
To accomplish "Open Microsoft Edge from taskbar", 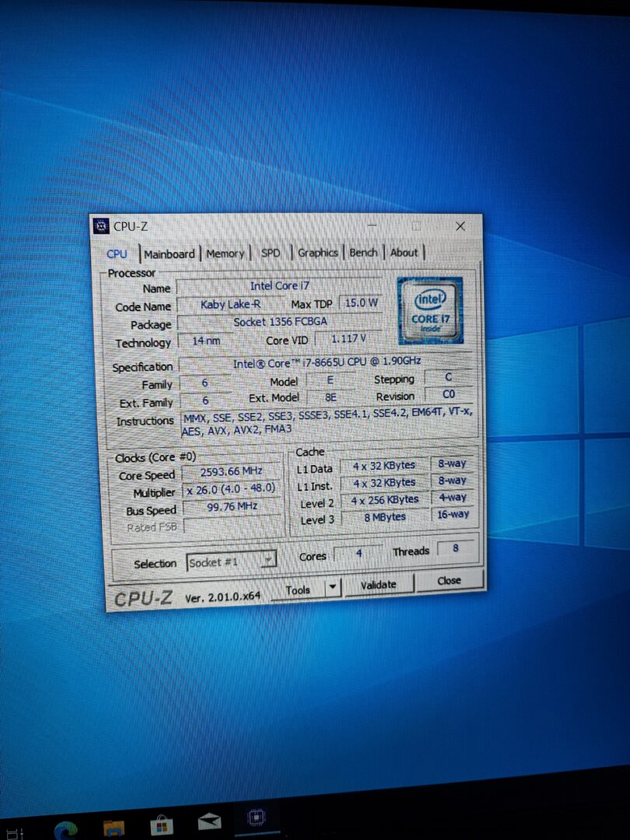I will [66, 830].
